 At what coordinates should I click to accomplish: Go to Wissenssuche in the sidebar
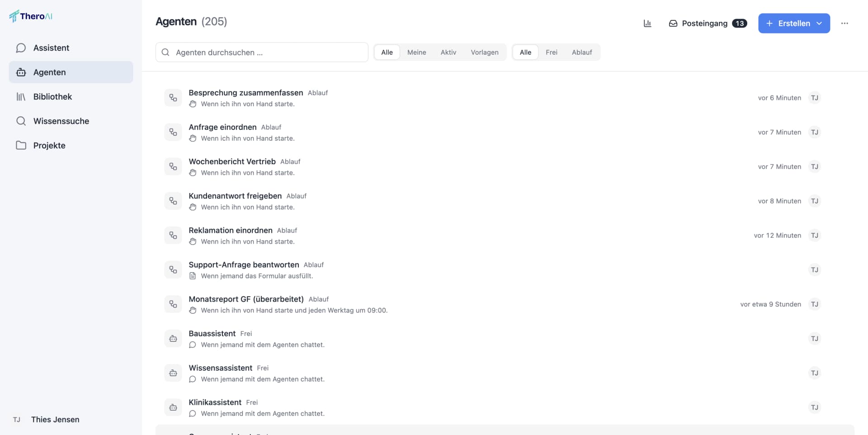(71, 121)
